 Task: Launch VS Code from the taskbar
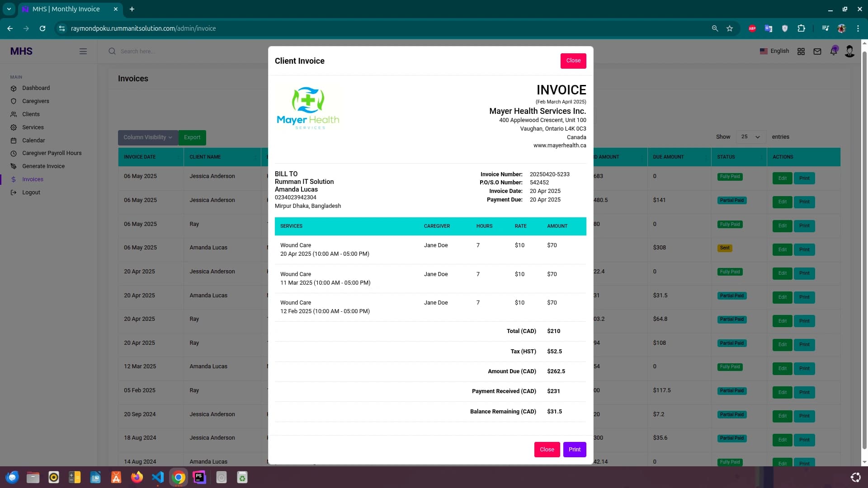pos(158,477)
